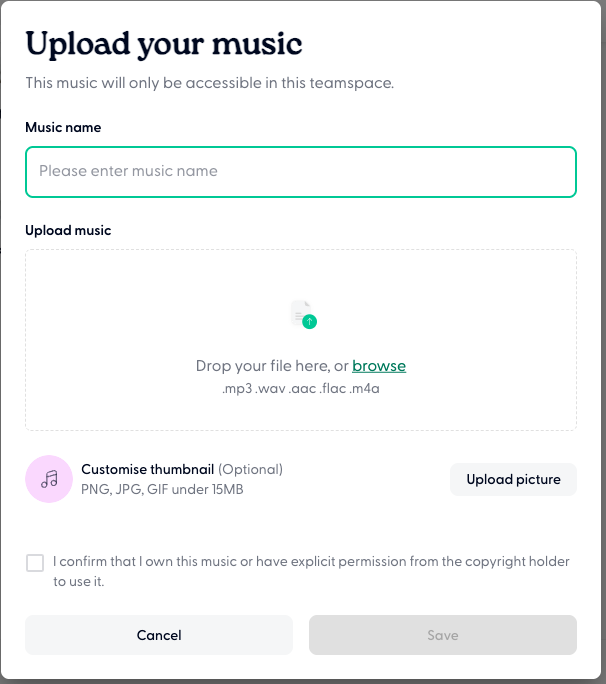Click the "Upload music" section label
The width and height of the screenshot is (606, 684).
coord(68,230)
